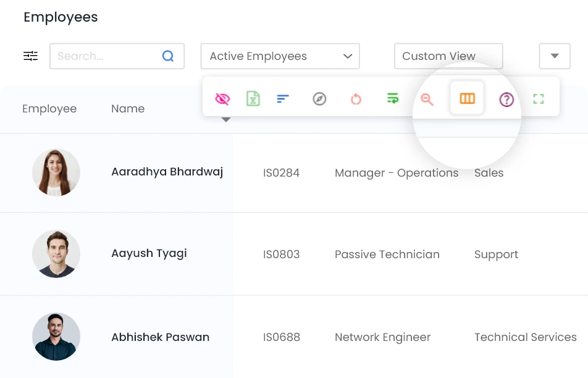
Task: Click the blue sort lines icon
Action: coord(283,99)
